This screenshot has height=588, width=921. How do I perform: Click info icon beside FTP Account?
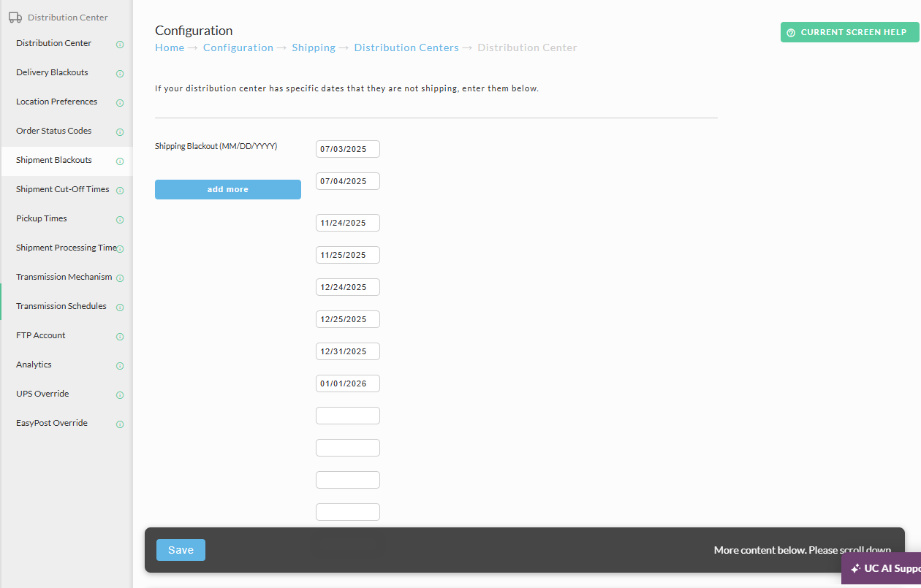(x=120, y=336)
